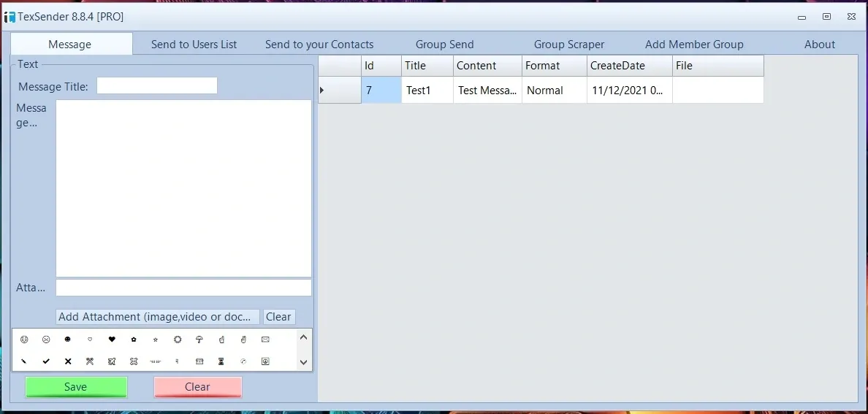Insert the dark filled face emoji
The height and width of the screenshot is (414, 868).
pos(67,340)
